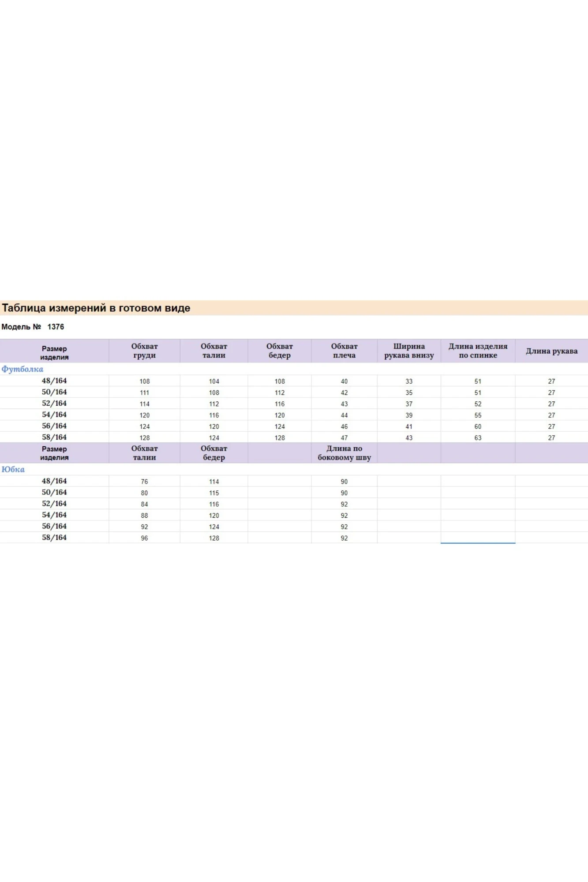Click the 54/164 size row under Футболка
This screenshot has width=588, height=882.
coord(294,415)
